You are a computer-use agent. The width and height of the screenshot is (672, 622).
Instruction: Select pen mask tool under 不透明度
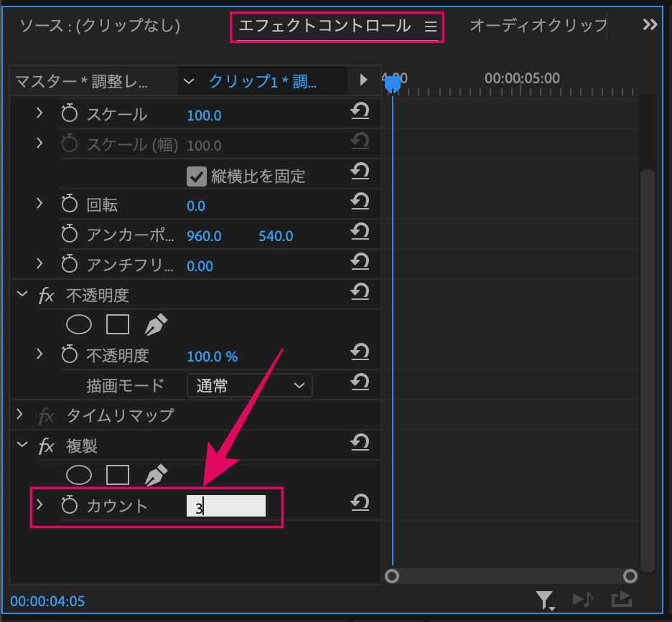[x=156, y=324]
